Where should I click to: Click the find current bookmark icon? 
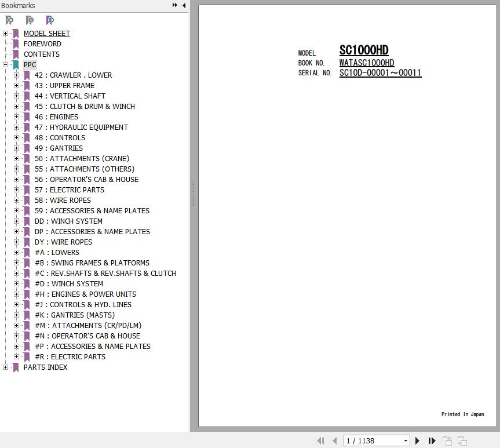(x=49, y=20)
